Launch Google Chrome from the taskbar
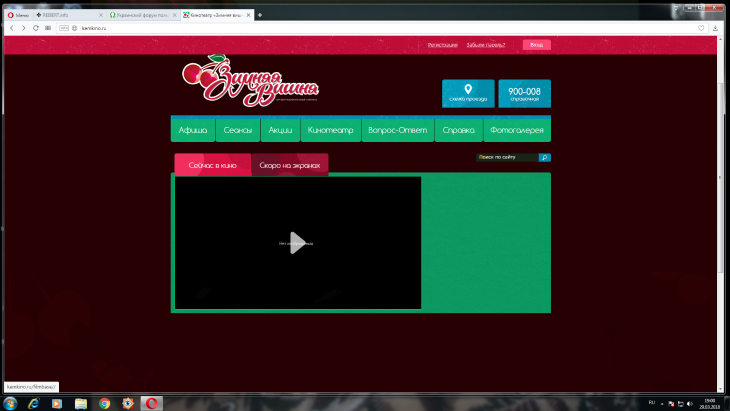Screen dimensions: 730x411 pyautogui.click(x=104, y=403)
